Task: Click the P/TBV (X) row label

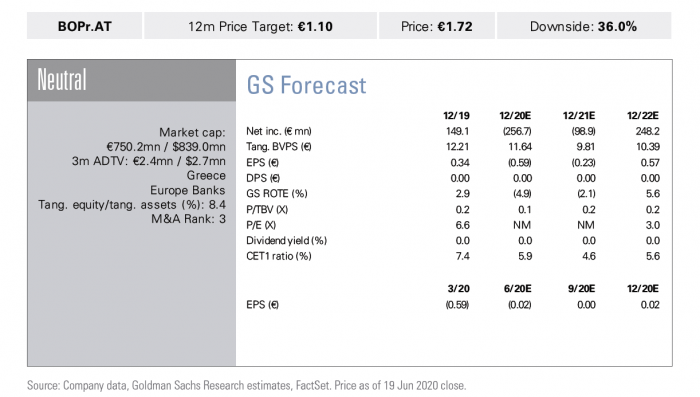Action: (267, 209)
